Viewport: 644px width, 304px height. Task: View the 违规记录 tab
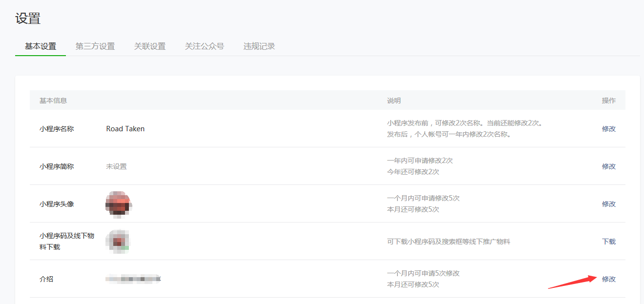(x=259, y=46)
